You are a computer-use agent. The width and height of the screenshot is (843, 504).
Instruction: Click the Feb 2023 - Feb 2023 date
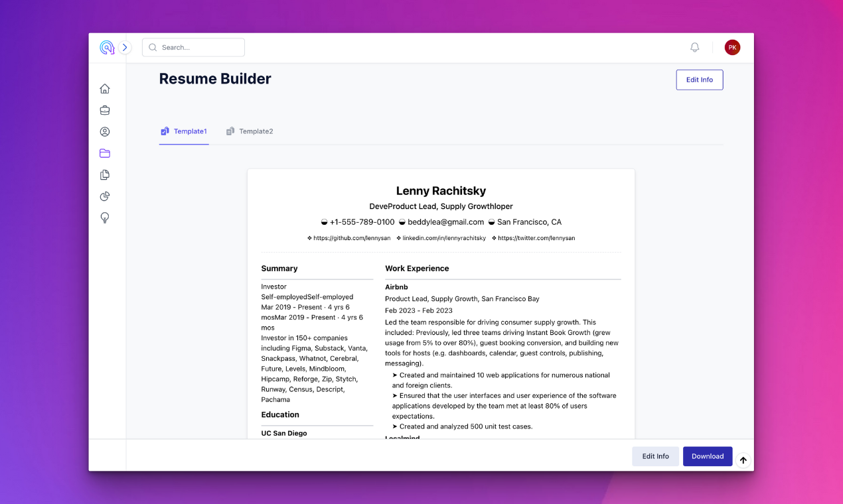[419, 310]
